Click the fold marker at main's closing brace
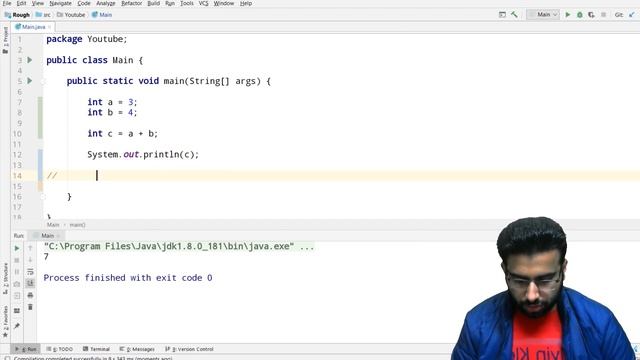The width and height of the screenshot is (640, 360). 43,197
